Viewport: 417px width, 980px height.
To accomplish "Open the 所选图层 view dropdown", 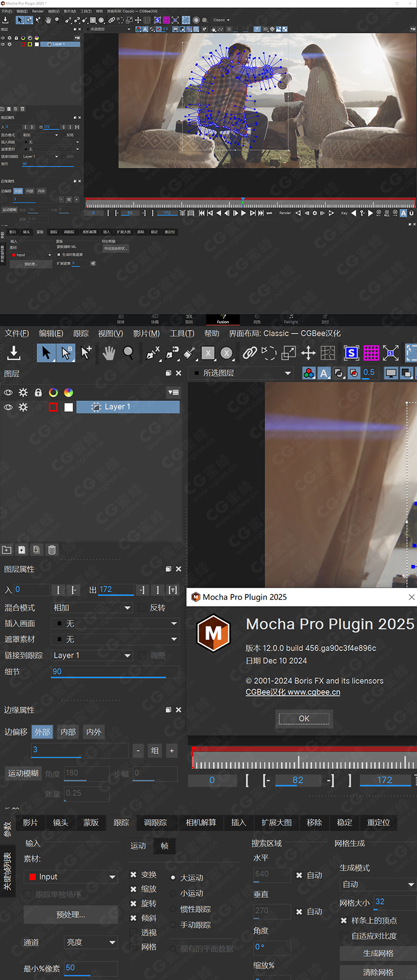I will pyautogui.click(x=241, y=373).
